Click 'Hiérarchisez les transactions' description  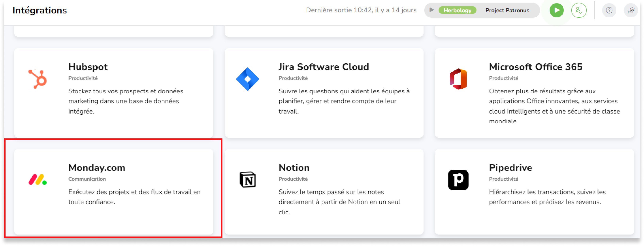[x=547, y=197]
